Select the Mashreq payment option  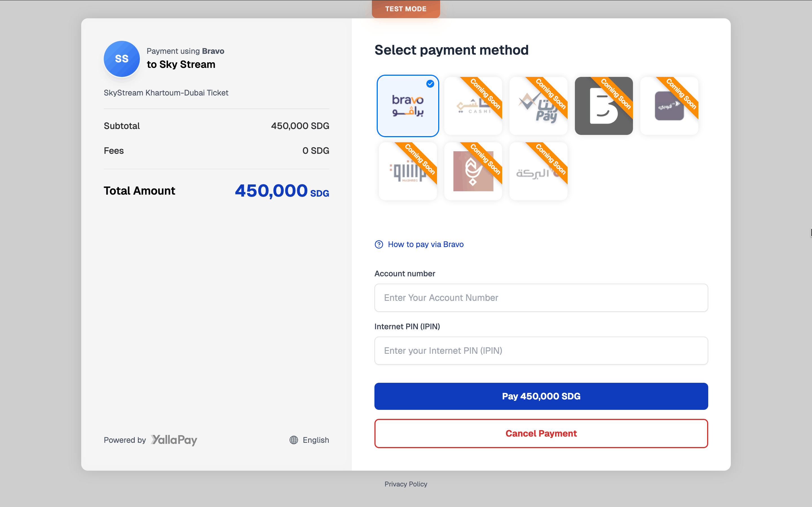pos(408,171)
